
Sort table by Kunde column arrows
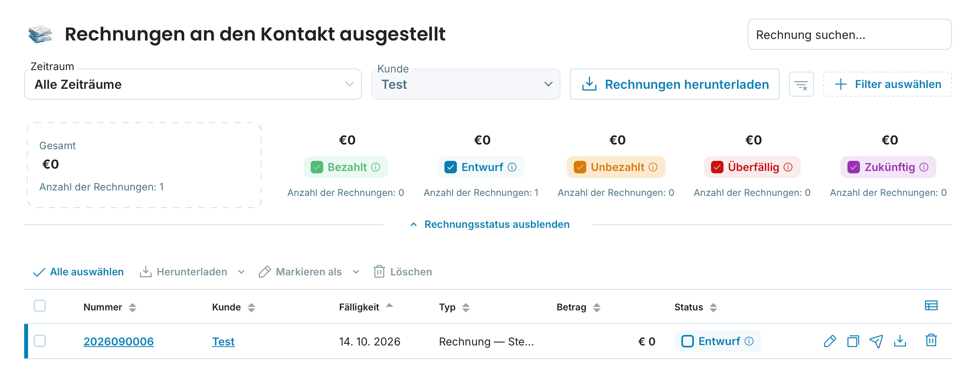(251, 308)
